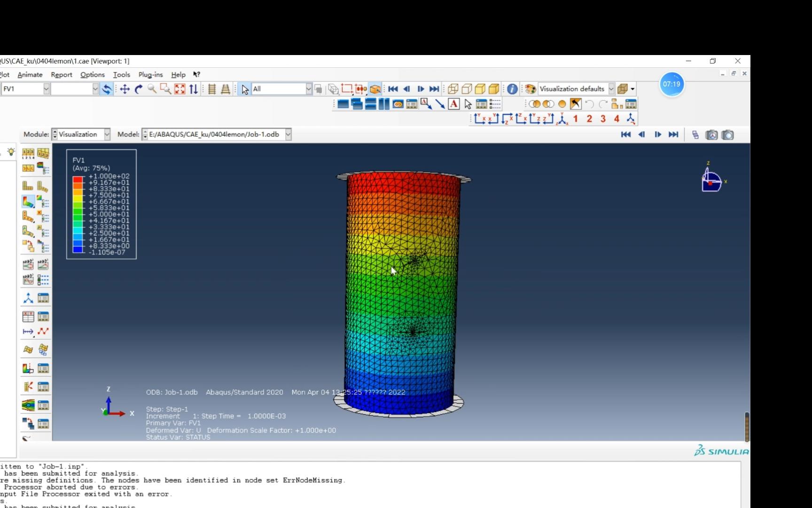The image size is (812, 508).
Task: Click the blue Synchronize swap icon
Action: coord(107,89)
